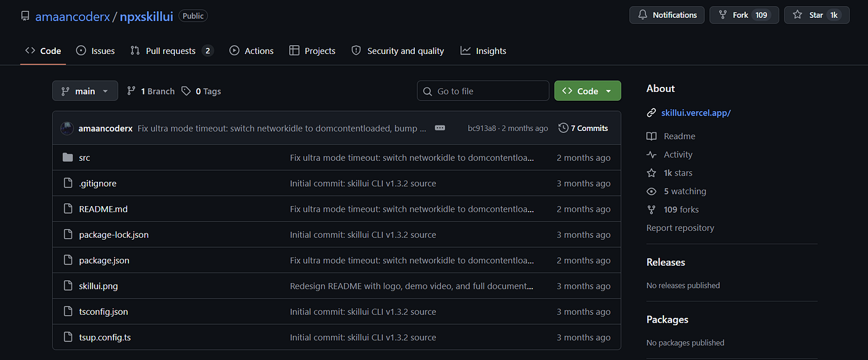Open the package.json file
This screenshot has width=868, height=360.
click(104, 261)
